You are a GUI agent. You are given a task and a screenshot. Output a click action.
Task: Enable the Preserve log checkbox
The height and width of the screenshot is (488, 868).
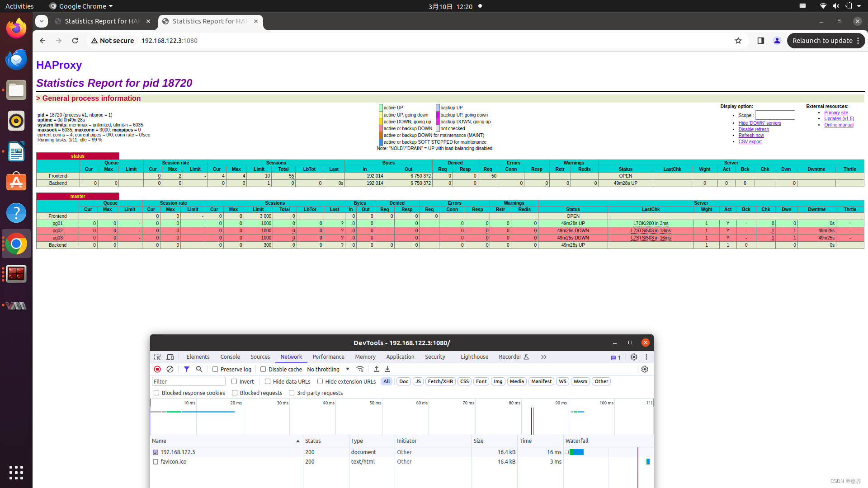[215, 369]
